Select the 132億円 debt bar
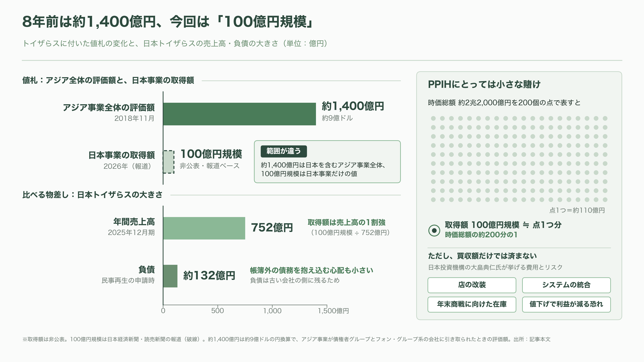This screenshot has width=644, height=362. pyautogui.click(x=170, y=276)
